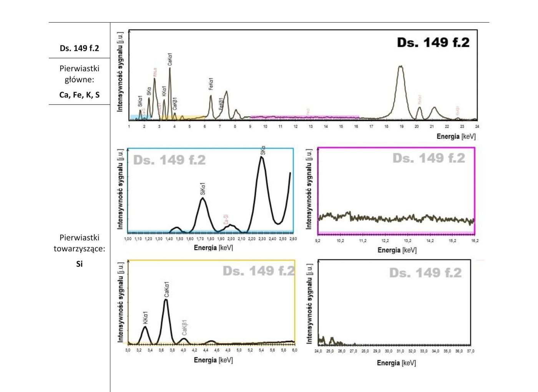Open the yellow-framed spectrum detail chart
Viewport: 538px width, 392px height.
[211, 303]
